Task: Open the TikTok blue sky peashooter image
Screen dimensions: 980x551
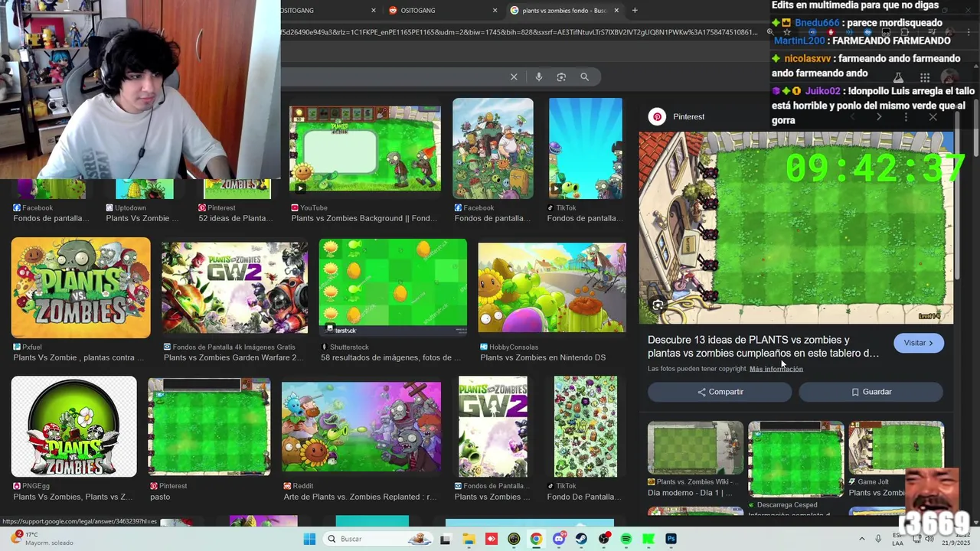Action: (586, 148)
